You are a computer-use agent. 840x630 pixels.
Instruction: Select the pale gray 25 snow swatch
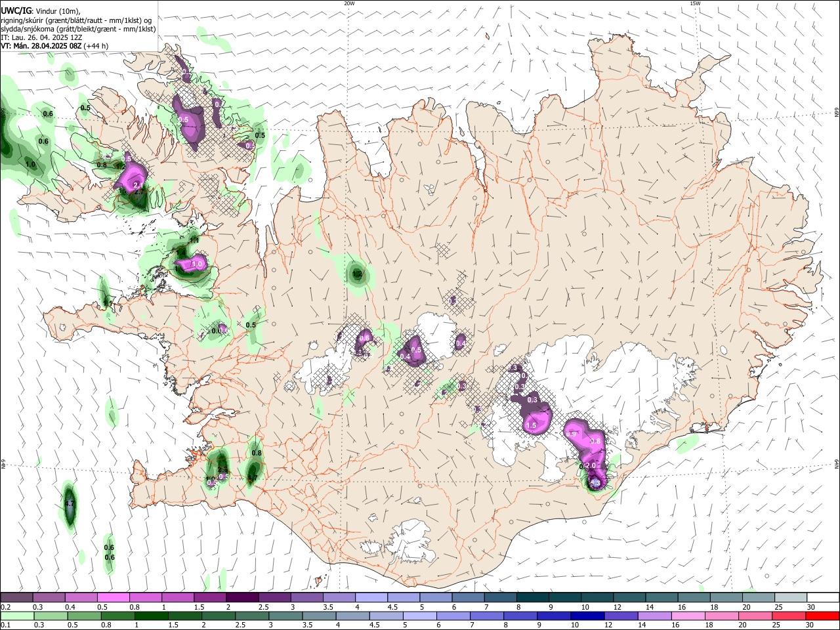tap(791, 597)
